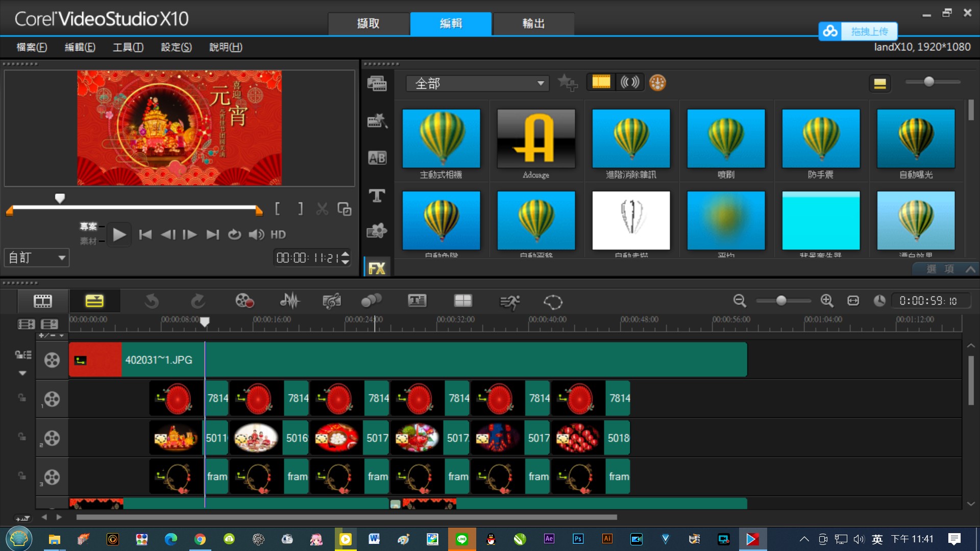Open the Media library panel icon
Viewport: 980px width, 551px height.
[x=377, y=83]
